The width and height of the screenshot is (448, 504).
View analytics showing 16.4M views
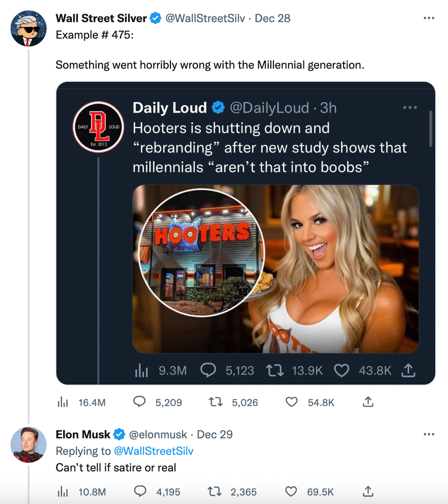[62, 402]
